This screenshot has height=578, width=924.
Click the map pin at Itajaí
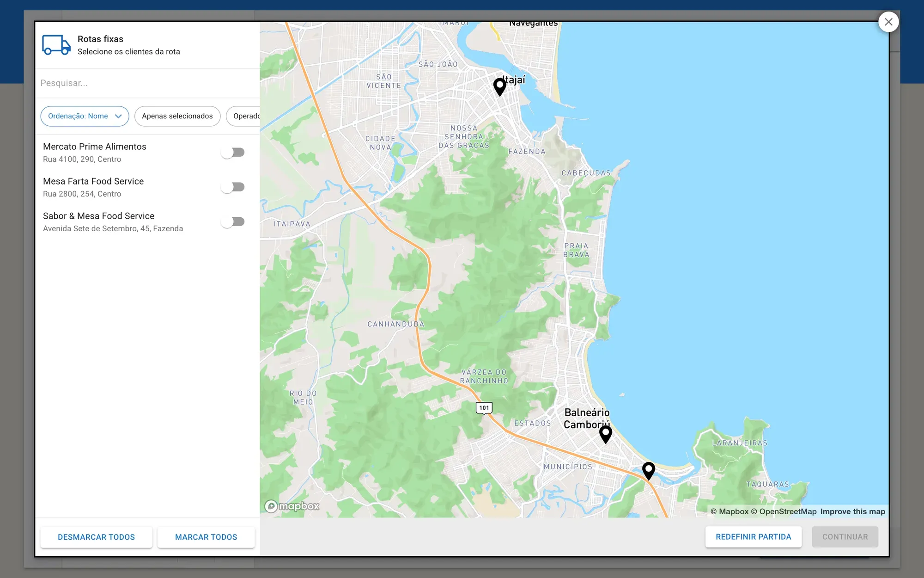[499, 87]
